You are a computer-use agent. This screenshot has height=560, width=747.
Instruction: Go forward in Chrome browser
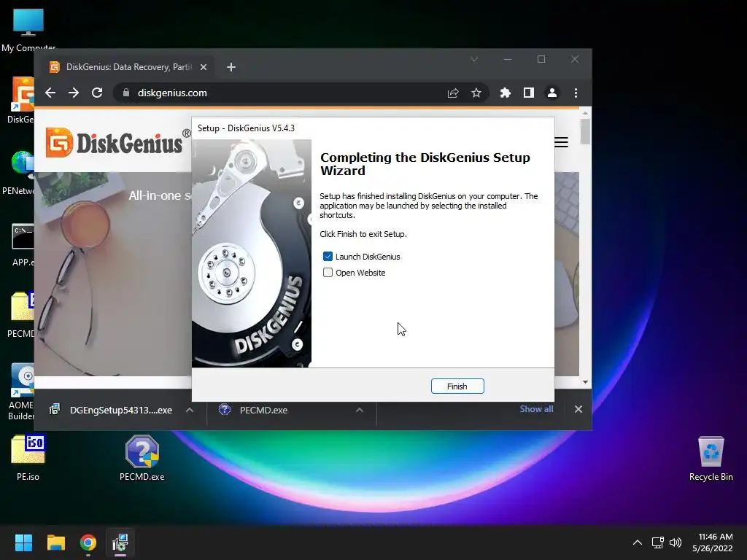pos(74,93)
